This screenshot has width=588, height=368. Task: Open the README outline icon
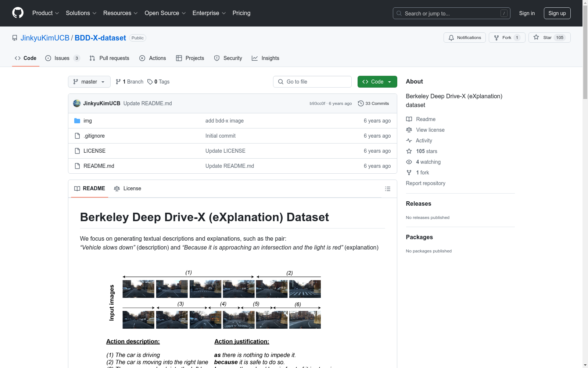387,189
